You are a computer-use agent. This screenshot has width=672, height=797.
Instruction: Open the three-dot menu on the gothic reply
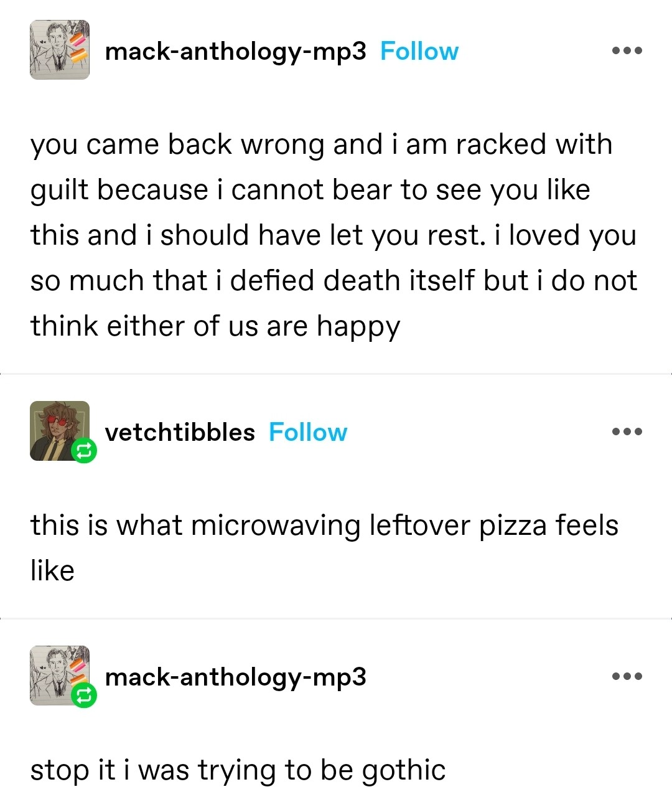(x=627, y=676)
